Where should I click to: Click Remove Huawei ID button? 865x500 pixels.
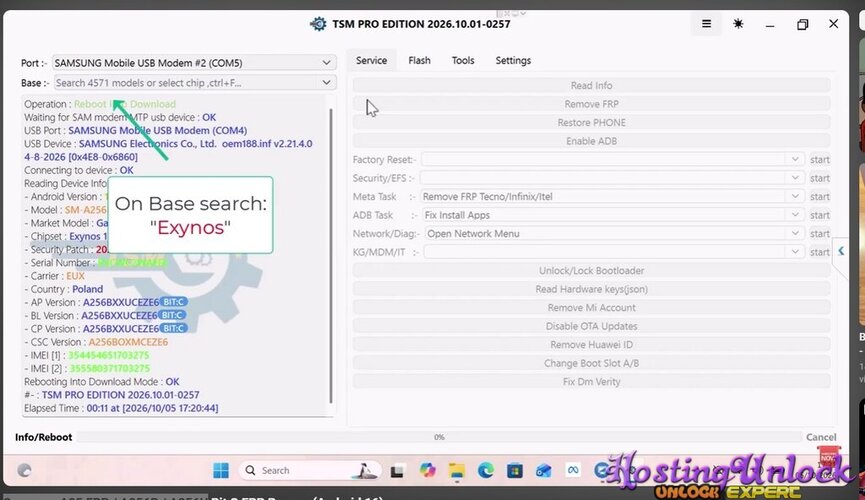pyautogui.click(x=591, y=345)
